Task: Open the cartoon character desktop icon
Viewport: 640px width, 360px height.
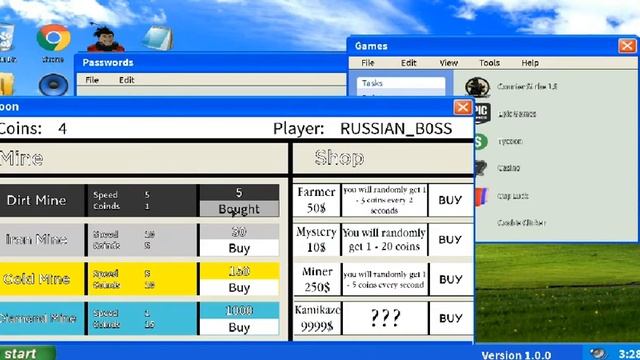Action: click(x=106, y=39)
